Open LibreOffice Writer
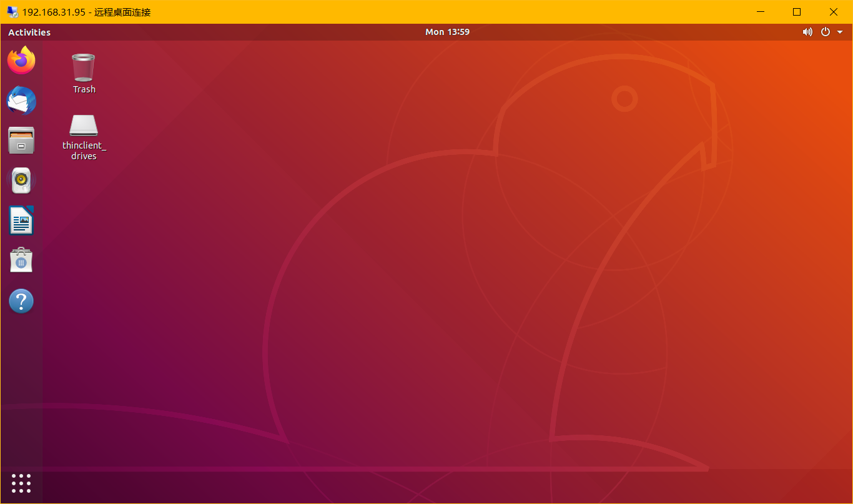 (21, 220)
